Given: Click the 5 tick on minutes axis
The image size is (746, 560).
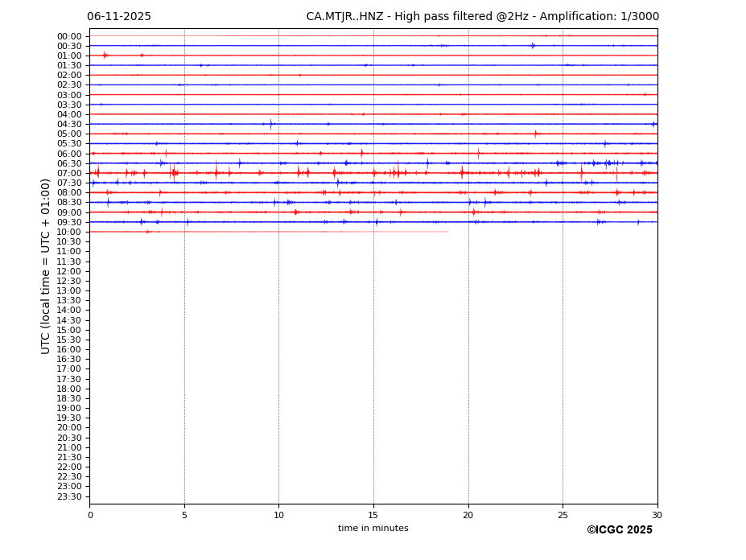Looking at the screenshot, I should [x=184, y=515].
